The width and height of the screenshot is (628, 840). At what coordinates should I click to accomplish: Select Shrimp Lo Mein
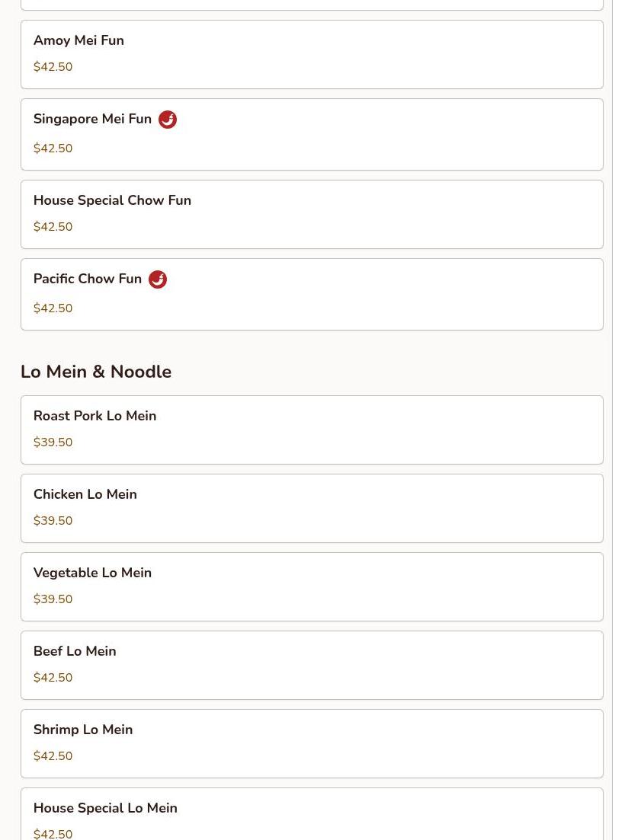point(312,743)
